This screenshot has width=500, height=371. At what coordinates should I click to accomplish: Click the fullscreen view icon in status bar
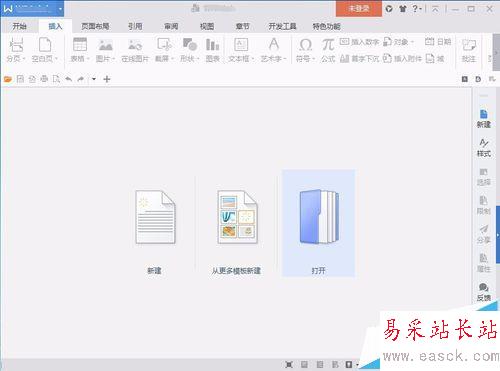point(289,364)
